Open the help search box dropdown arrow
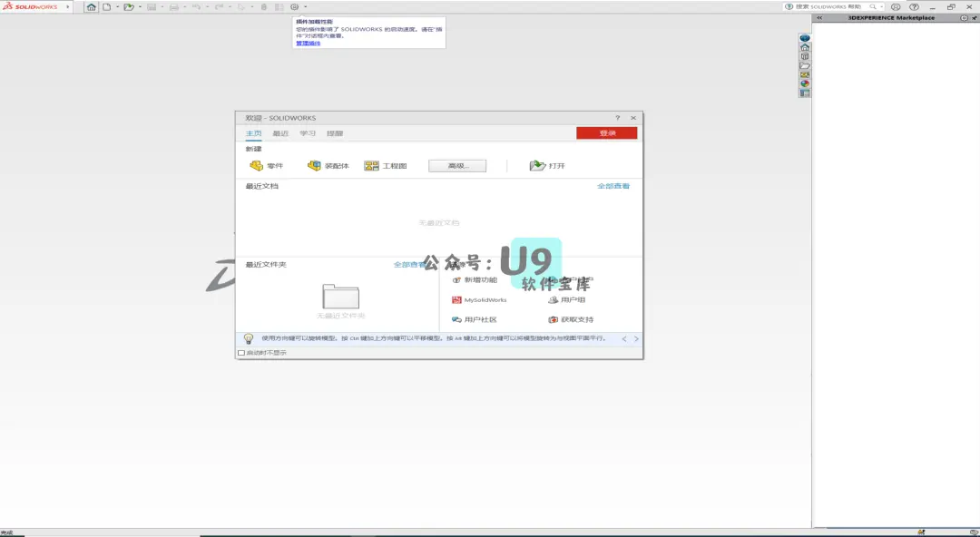The width and height of the screenshot is (980, 537). click(x=881, y=7)
